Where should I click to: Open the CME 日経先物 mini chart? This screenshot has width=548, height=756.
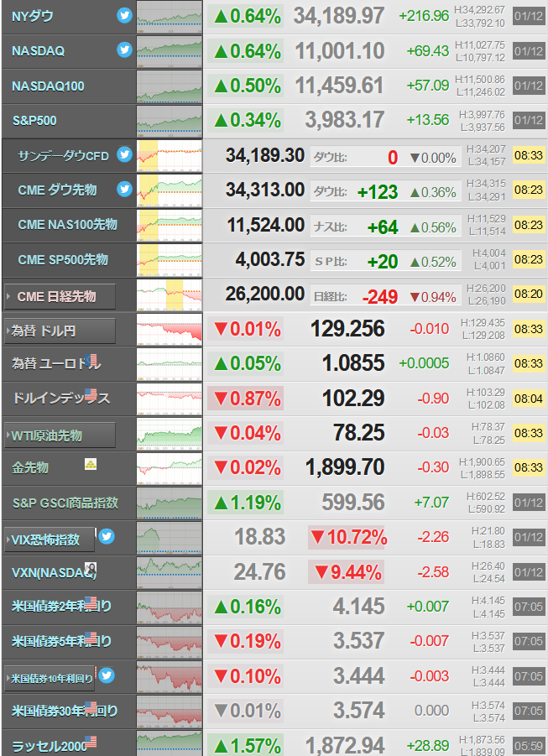170,295
